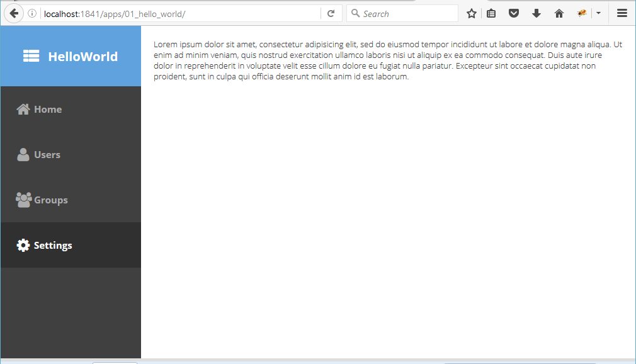Screen dimensions: 636x364
Task: Click the Home house icon in sidebar
Action: coord(23,109)
